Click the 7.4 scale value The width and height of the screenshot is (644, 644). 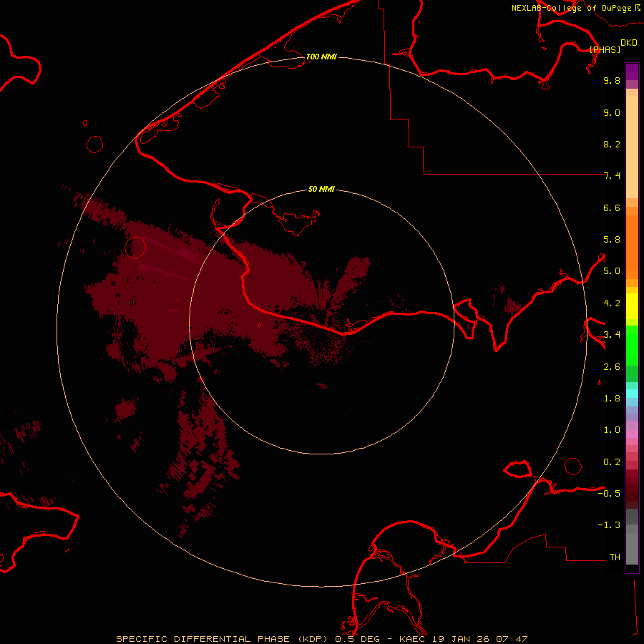[x=612, y=176]
